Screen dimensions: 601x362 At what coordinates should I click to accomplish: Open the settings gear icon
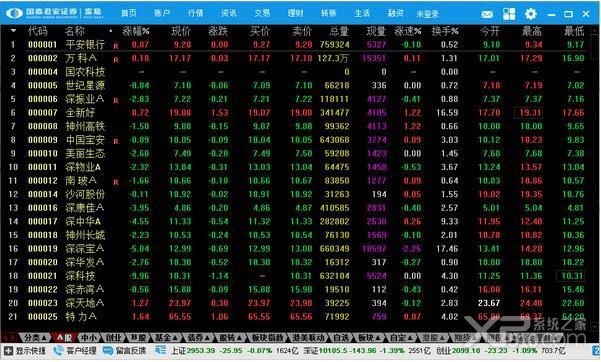(530, 14)
